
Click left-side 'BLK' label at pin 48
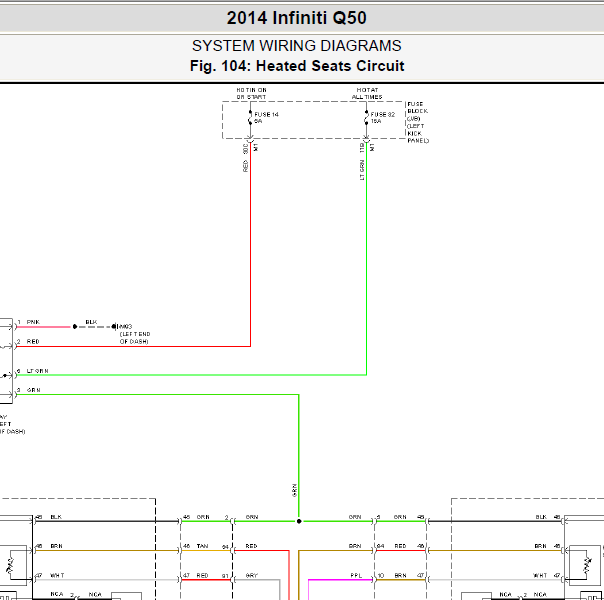click(56, 517)
